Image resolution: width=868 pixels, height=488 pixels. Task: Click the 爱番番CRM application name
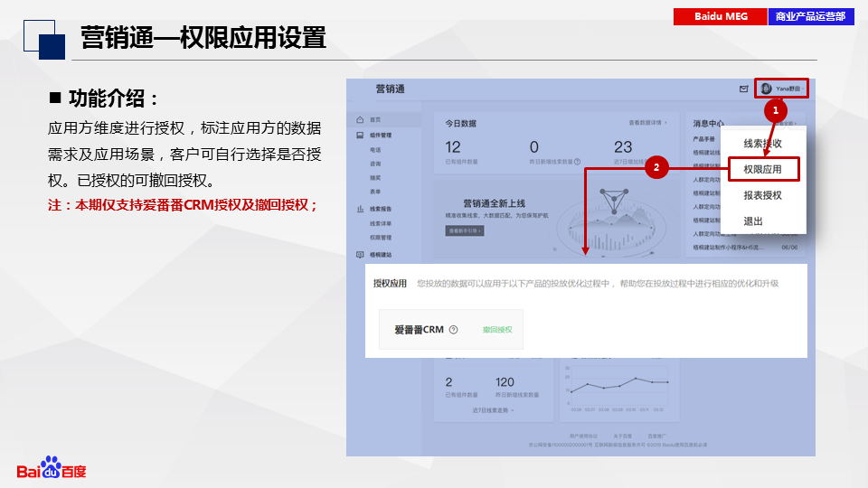(419, 330)
